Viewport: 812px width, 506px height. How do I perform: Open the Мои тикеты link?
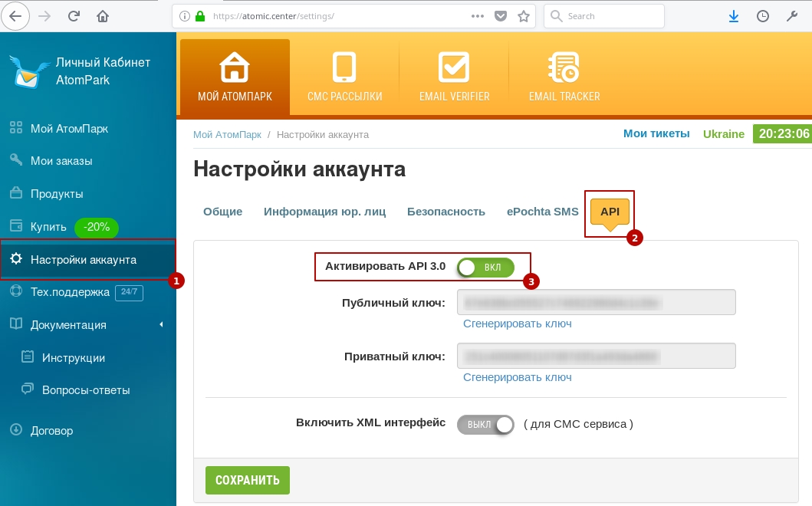[x=656, y=133]
